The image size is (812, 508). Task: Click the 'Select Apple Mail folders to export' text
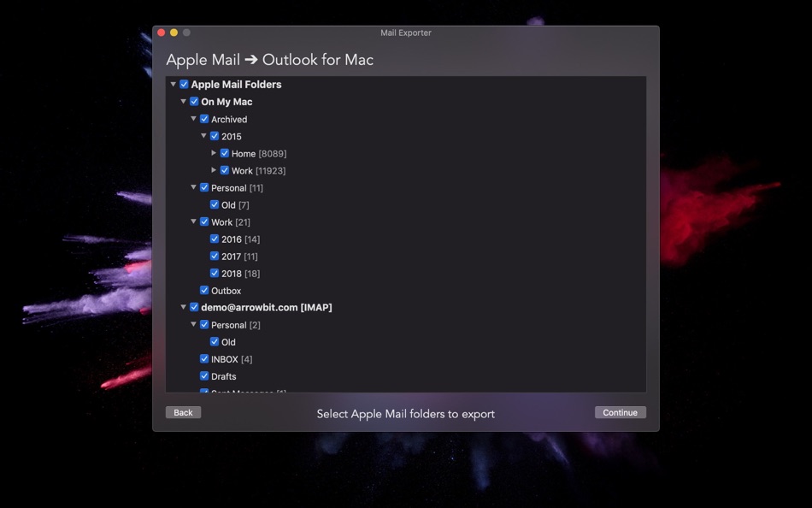[406, 414]
